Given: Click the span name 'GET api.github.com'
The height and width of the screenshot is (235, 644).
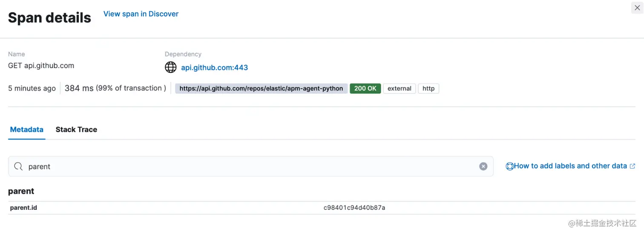Looking at the screenshot, I should coord(41,66).
